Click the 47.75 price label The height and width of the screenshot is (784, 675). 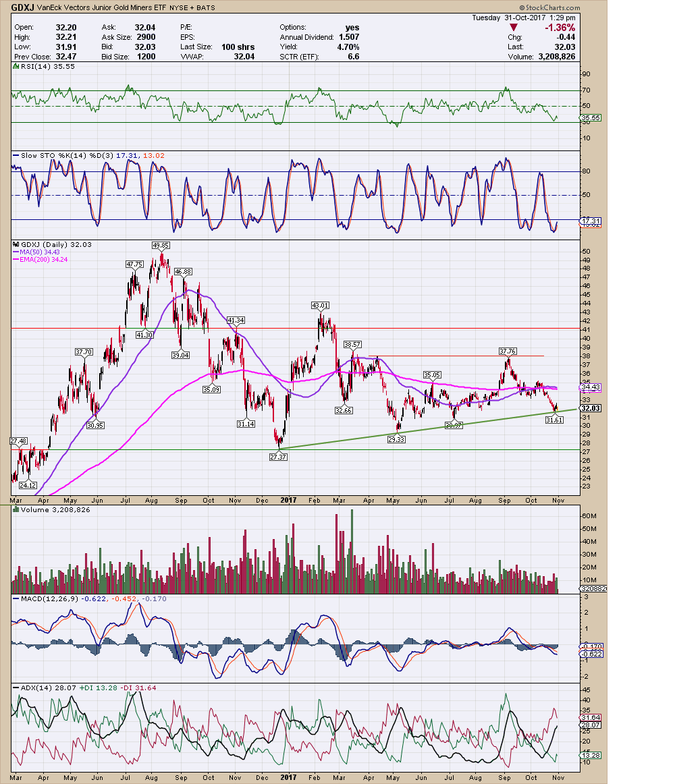[134, 264]
